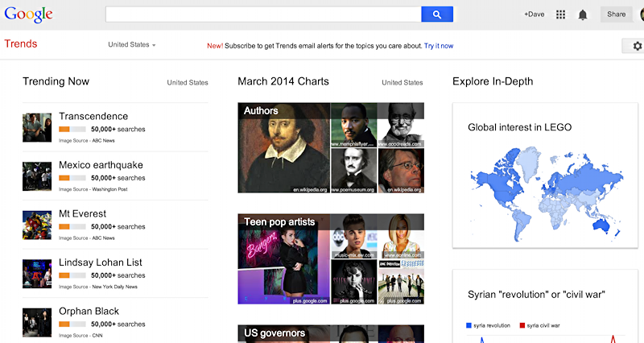The height and width of the screenshot is (343, 644).
Task: Open the settings gear menu
Action: coord(637,46)
